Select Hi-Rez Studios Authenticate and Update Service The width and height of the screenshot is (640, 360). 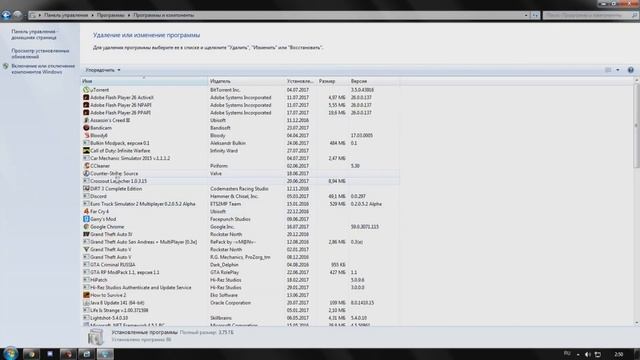(240, 288)
